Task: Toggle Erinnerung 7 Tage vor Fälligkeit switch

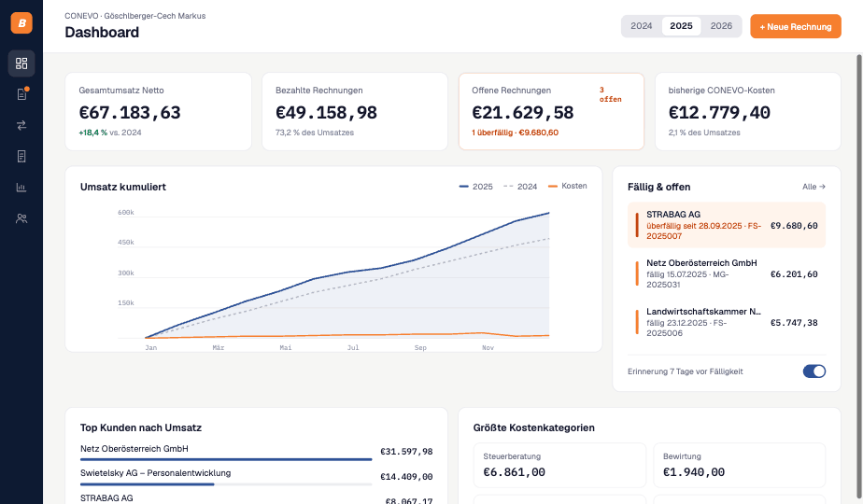Action: click(814, 371)
